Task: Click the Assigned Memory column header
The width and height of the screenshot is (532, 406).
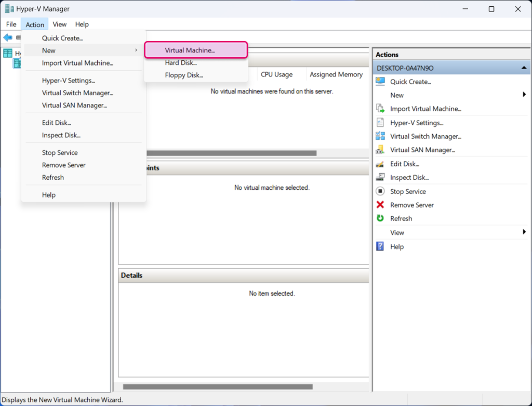Action: click(x=336, y=74)
